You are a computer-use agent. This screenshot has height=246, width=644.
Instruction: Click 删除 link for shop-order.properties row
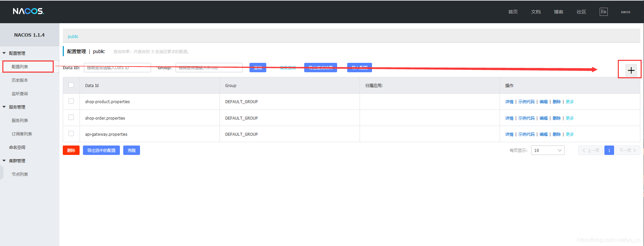557,118
